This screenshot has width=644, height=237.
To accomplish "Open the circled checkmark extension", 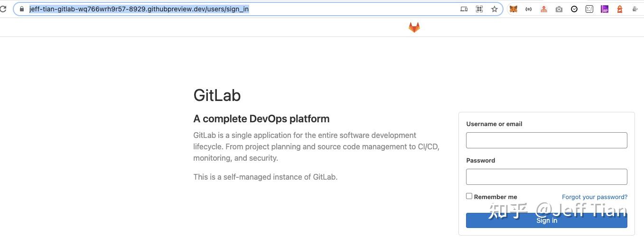I will 574,9.
